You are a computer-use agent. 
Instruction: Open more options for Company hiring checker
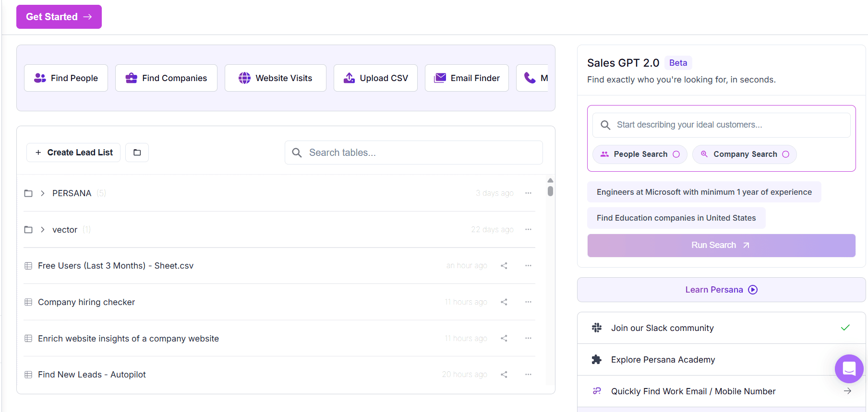pos(528,302)
